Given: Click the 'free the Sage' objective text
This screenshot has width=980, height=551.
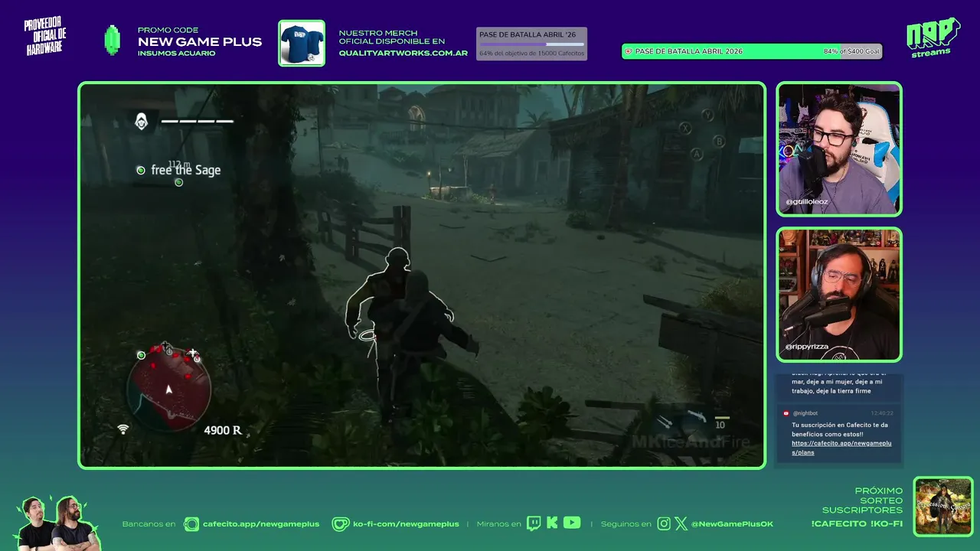Looking at the screenshot, I should (186, 170).
